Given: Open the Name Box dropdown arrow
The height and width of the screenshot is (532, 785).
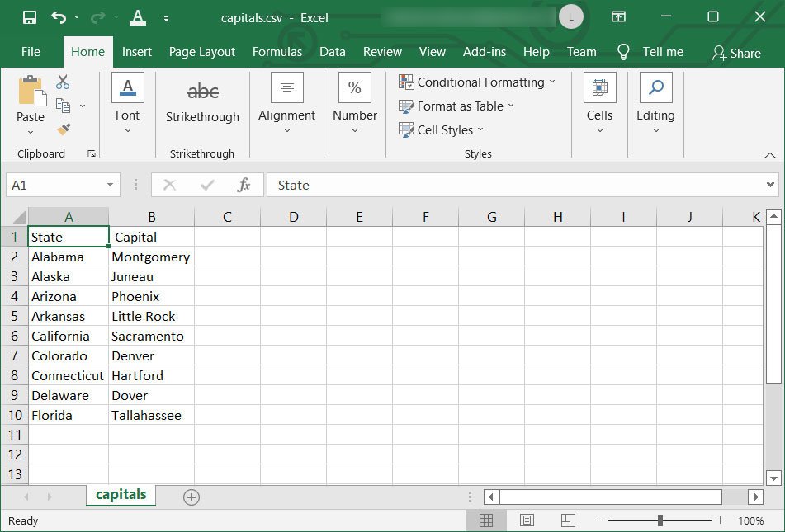Looking at the screenshot, I should point(110,186).
